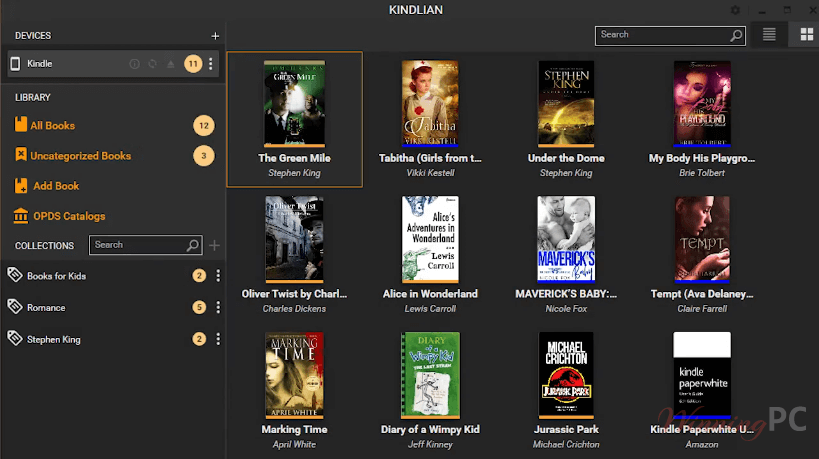Click the All Books bookmark icon

20,124
